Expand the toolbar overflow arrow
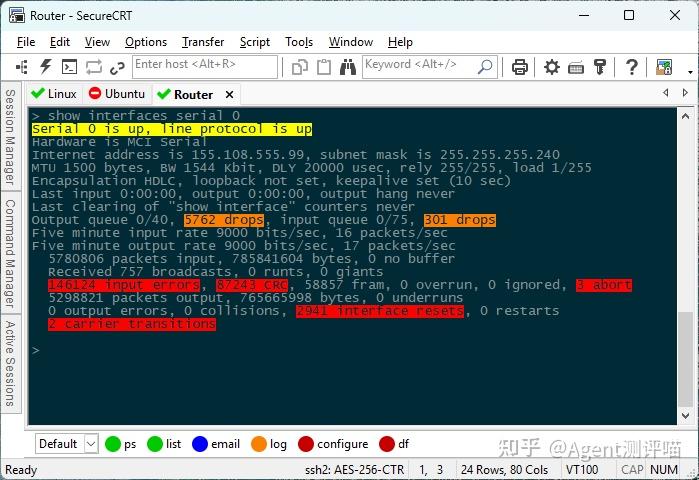 pos(690,72)
